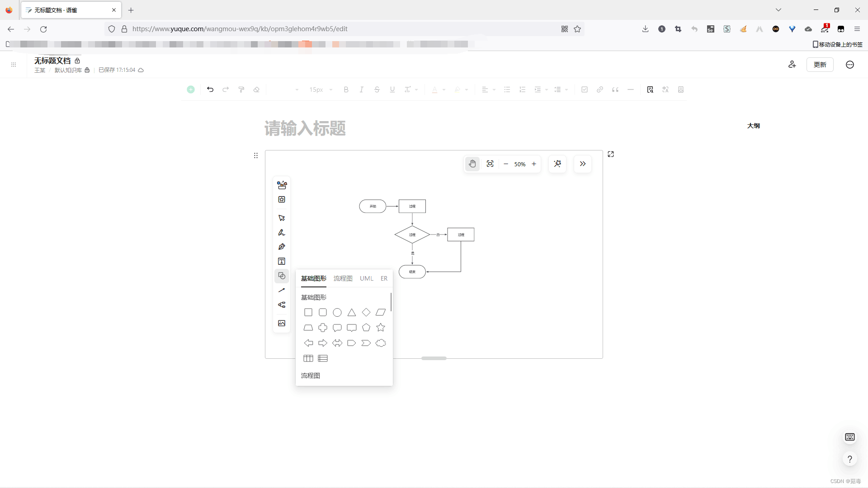
Task: Toggle the whiteboard fullscreen icon
Action: tap(611, 154)
